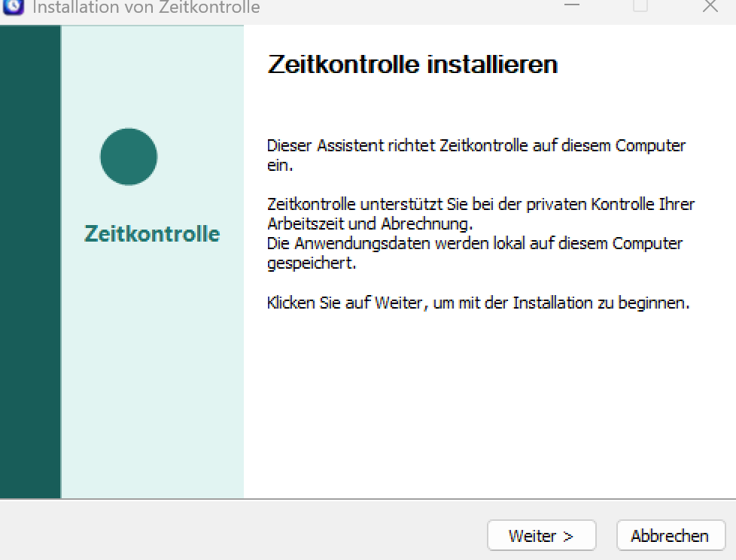The image size is (736, 560).
Task: Click the "Dieser Assistent richtet Zeitkontrolle" paragraph
Action: (476, 155)
